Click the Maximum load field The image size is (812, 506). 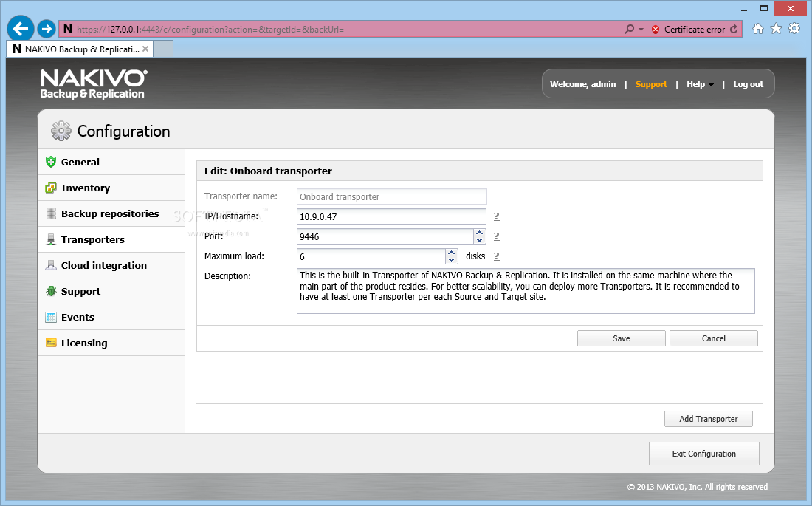coord(371,256)
